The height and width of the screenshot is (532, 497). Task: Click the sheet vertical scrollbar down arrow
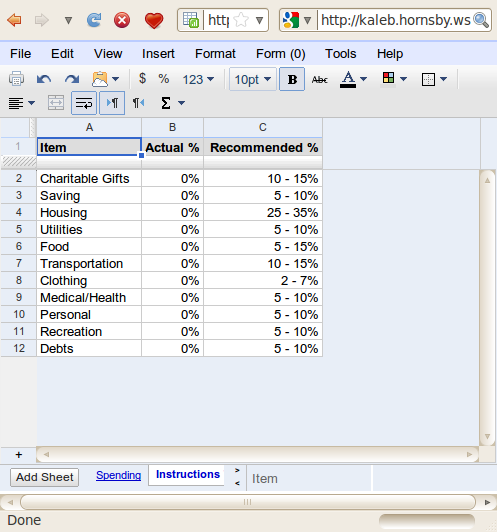click(488, 436)
